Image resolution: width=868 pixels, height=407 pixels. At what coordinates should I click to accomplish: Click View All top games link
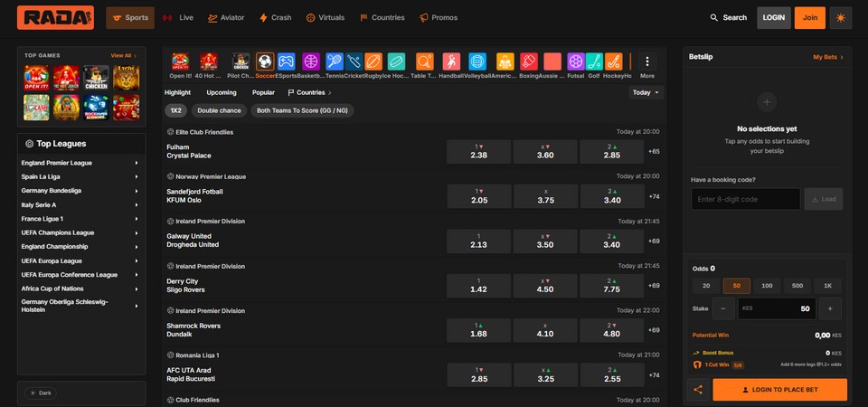pyautogui.click(x=124, y=55)
